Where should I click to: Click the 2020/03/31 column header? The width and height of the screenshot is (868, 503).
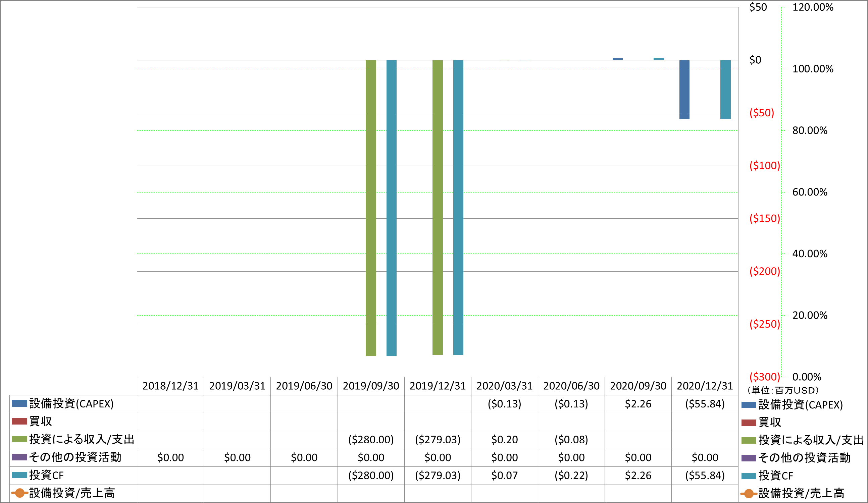coord(505,386)
